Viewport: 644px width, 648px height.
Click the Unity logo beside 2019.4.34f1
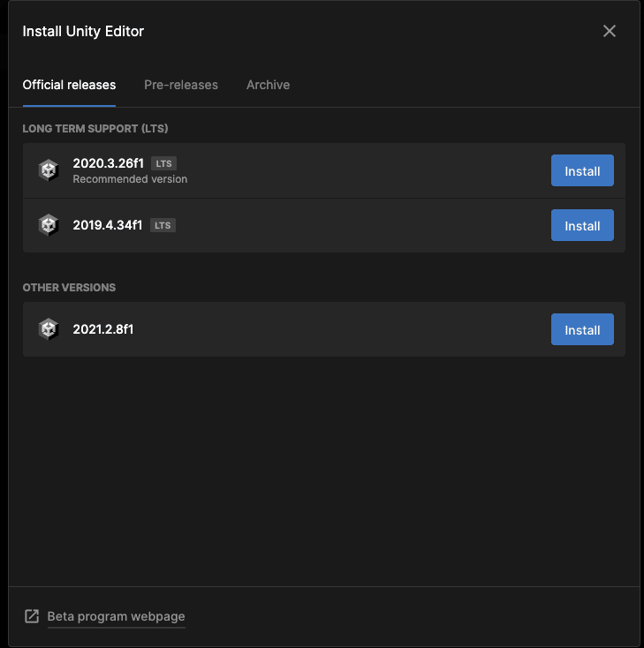pos(49,225)
